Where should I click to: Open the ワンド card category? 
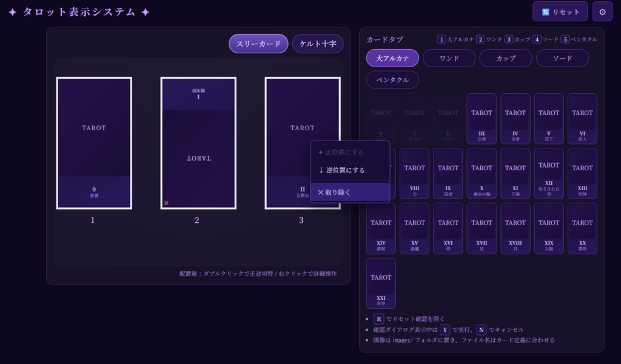coord(449,57)
